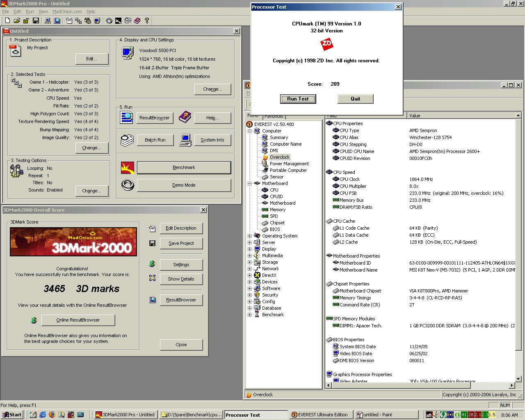This screenshot has height=420, width=525.
Task: Expand the Storage tree node
Action: point(249,262)
